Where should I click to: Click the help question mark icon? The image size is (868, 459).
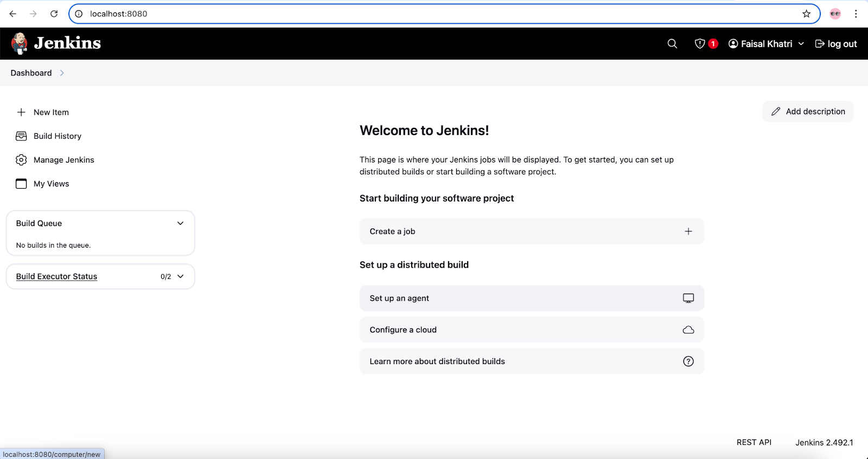coord(688,361)
